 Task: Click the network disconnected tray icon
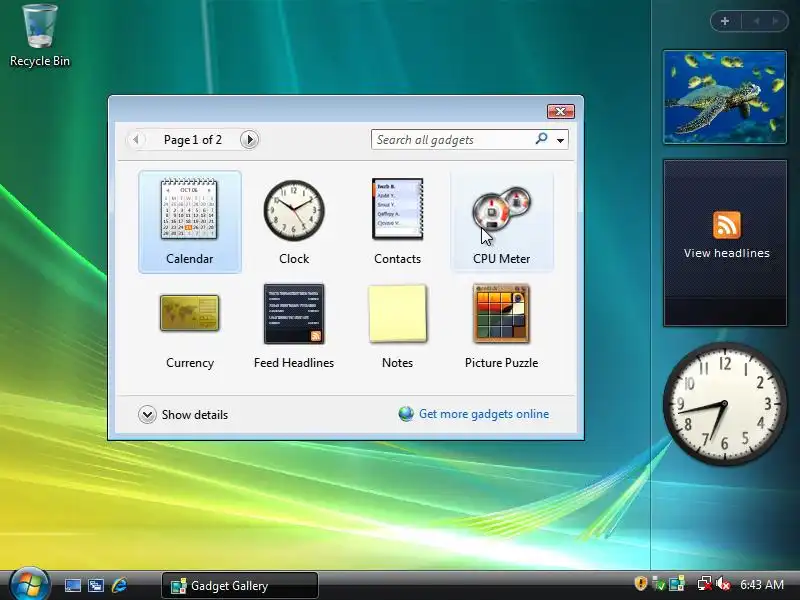[x=705, y=584]
